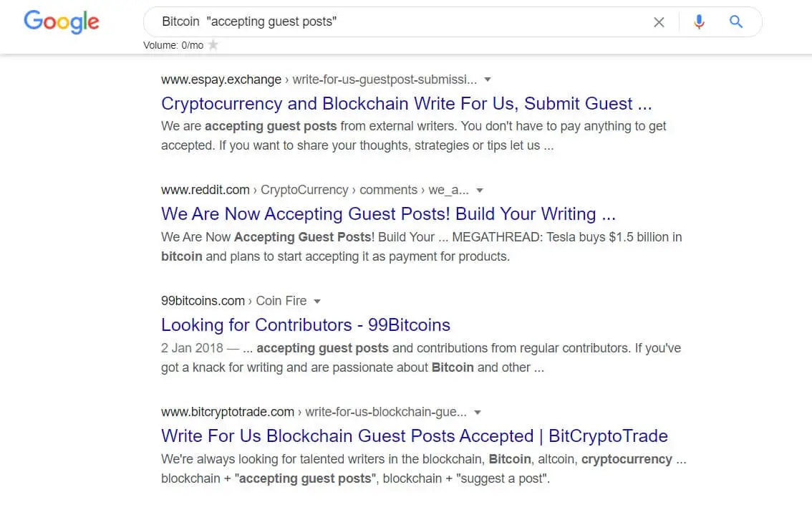Star the keyword next to Volume
Image resolution: width=812 pixels, height=510 pixels.
point(213,45)
